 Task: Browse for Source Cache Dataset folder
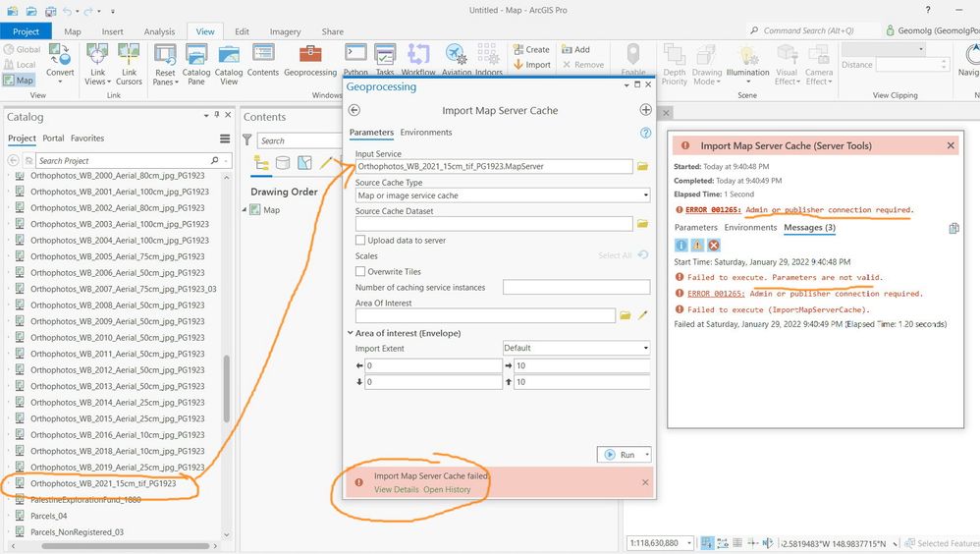coord(642,224)
